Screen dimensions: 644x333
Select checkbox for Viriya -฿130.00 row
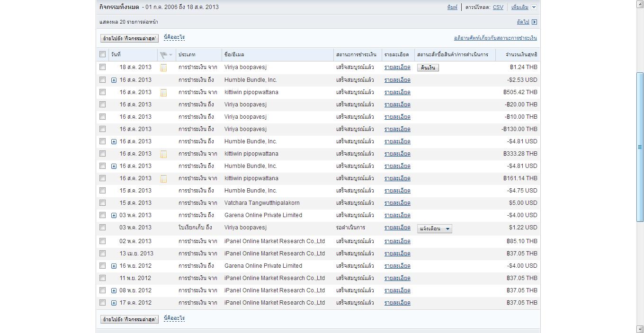pyautogui.click(x=102, y=129)
